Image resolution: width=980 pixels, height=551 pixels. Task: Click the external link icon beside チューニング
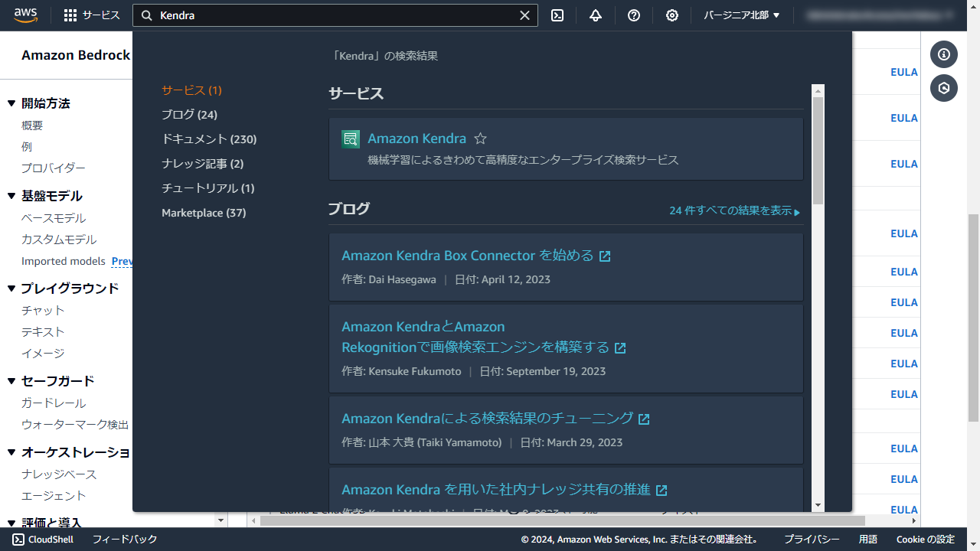tap(644, 419)
